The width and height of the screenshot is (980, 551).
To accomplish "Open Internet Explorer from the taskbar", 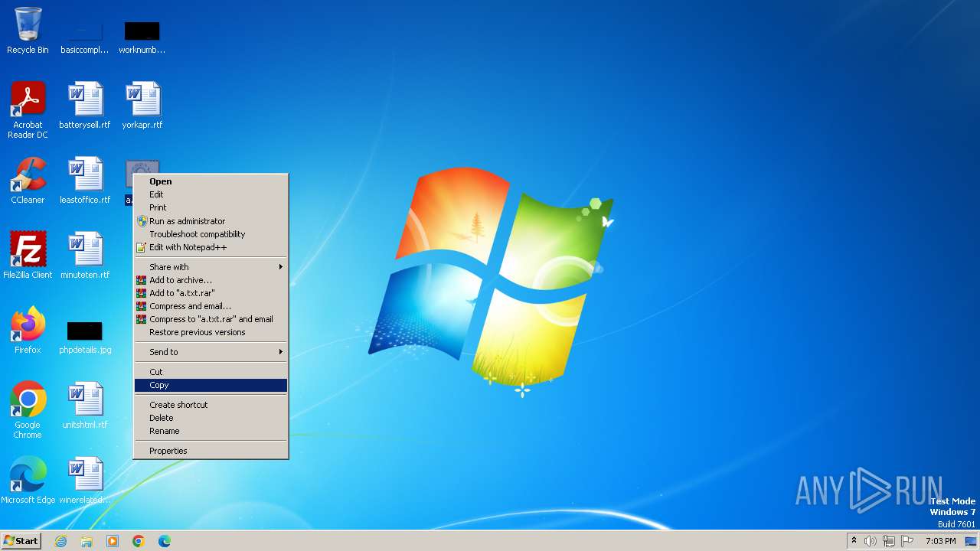I will tap(60, 541).
